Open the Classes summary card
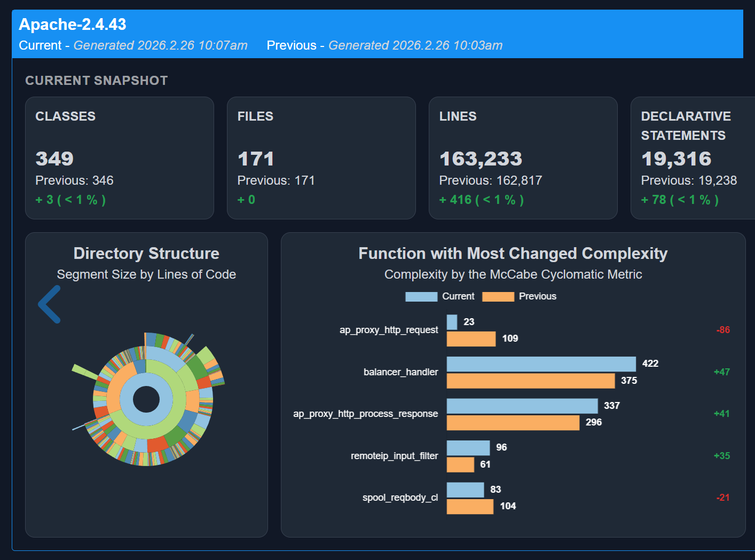The image size is (755, 560). point(120,158)
